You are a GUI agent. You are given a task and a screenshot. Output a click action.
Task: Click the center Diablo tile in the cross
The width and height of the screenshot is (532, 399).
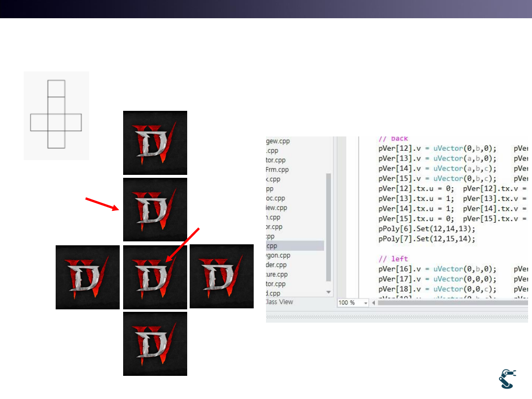coord(155,277)
